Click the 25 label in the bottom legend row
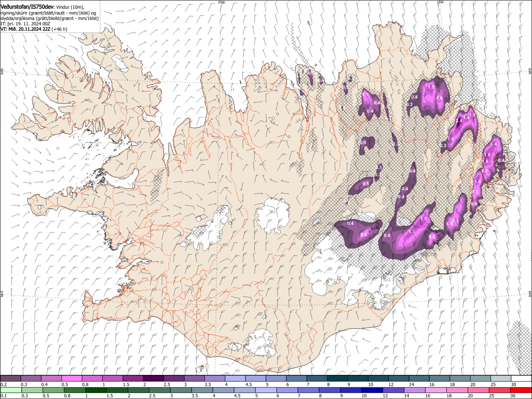Viewport: 532px width, 399px height. [491, 396]
